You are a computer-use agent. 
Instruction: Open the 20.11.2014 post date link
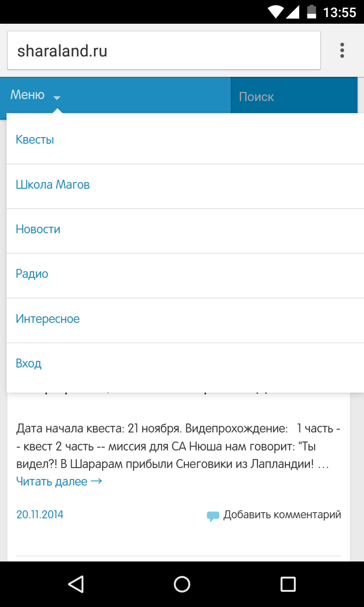40,515
